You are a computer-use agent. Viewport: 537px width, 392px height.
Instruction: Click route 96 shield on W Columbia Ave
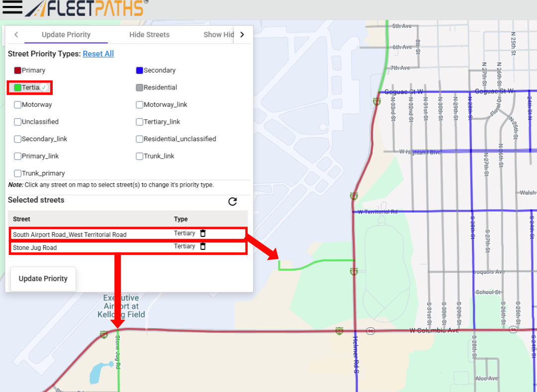pos(370,330)
